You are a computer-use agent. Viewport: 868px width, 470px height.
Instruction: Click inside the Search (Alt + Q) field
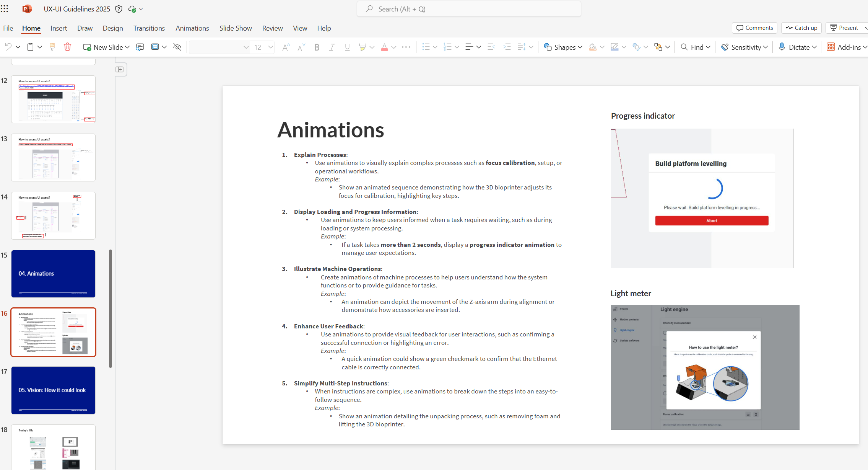(469, 8)
